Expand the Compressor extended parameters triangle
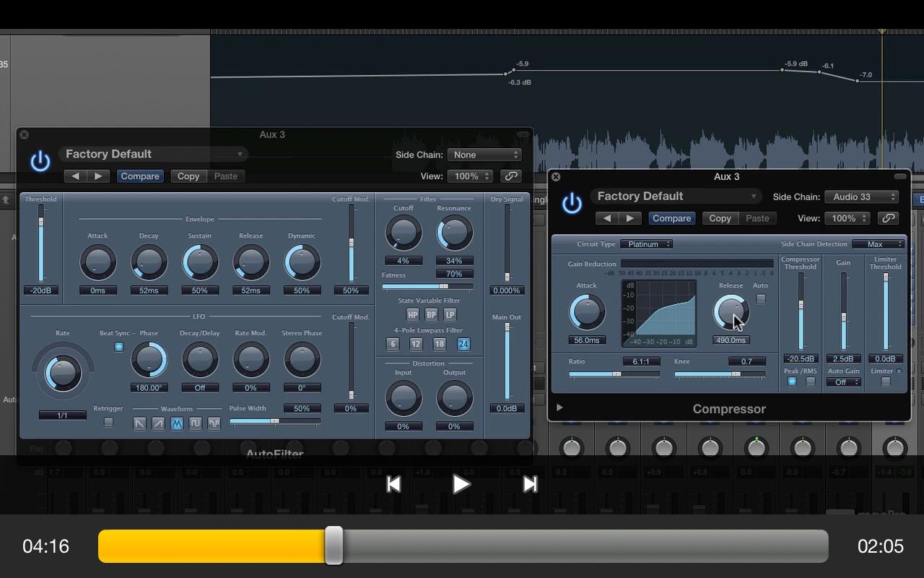The width and height of the screenshot is (924, 578). [x=559, y=407]
